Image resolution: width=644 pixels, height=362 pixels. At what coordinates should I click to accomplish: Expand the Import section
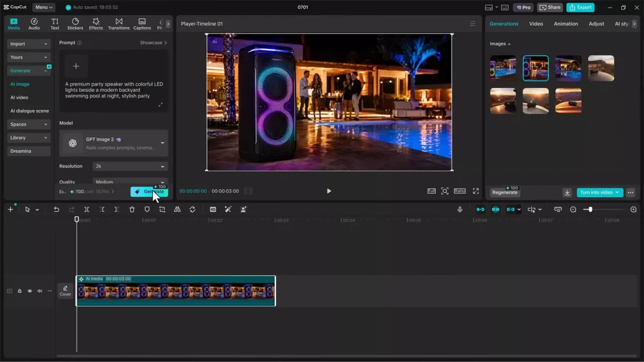pyautogui.click(x=28, y=44)
